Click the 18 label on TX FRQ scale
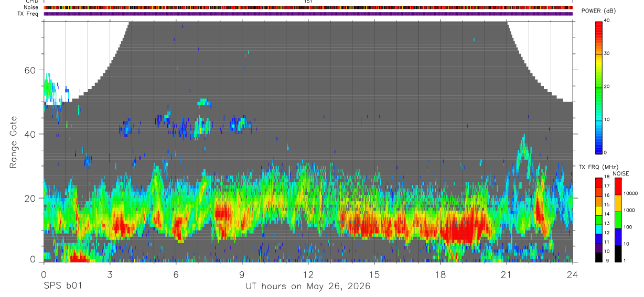 606,177
